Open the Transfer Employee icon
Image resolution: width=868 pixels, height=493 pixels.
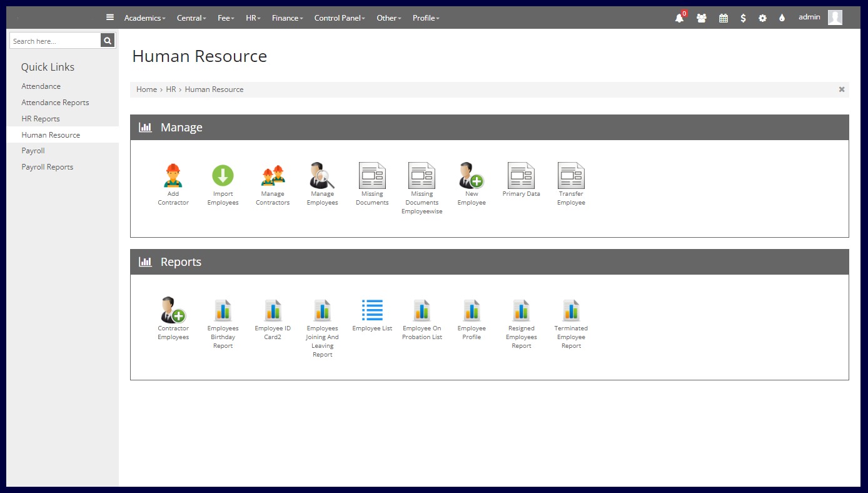click(x=571, y=176)
